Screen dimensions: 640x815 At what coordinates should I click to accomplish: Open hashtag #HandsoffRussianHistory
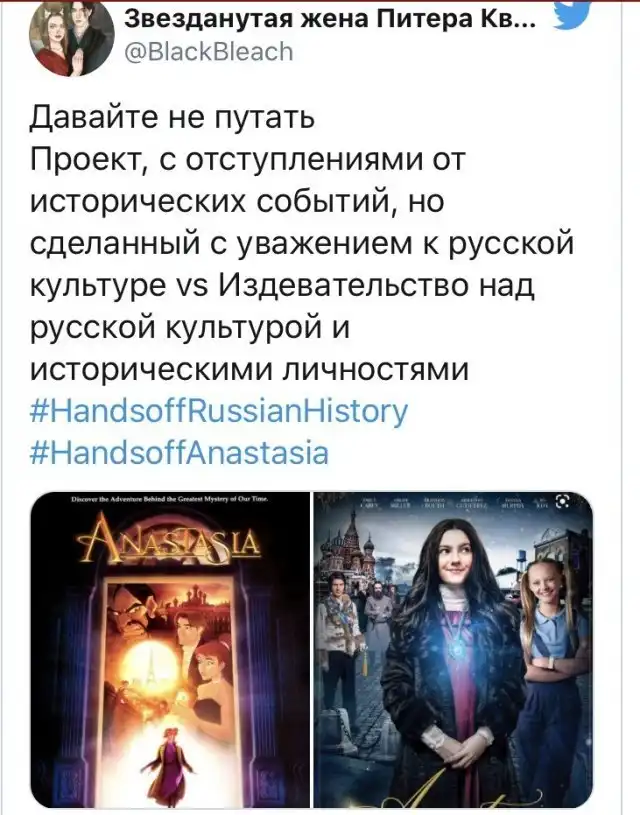click(x=219, y=411)
